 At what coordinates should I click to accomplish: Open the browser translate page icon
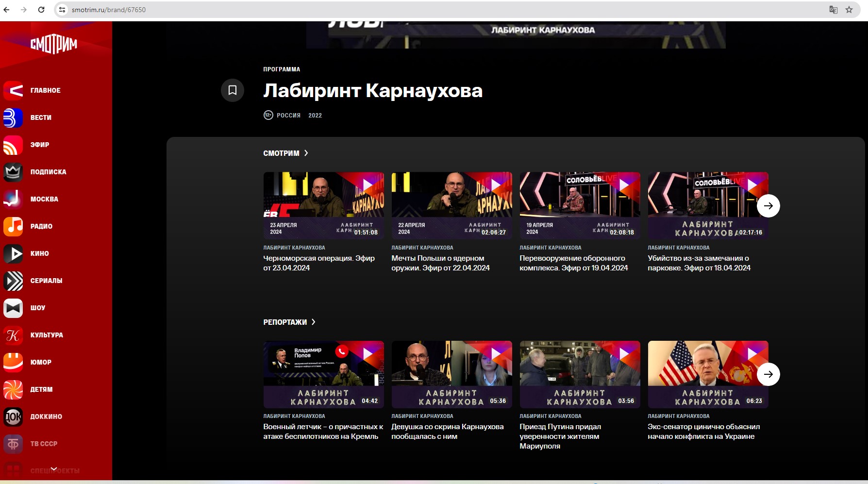(834, 10)
